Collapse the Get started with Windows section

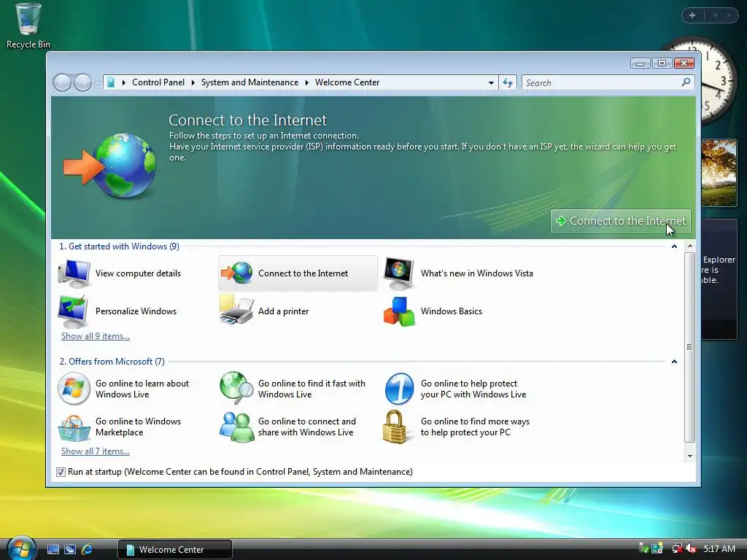[x=674, y=246]
